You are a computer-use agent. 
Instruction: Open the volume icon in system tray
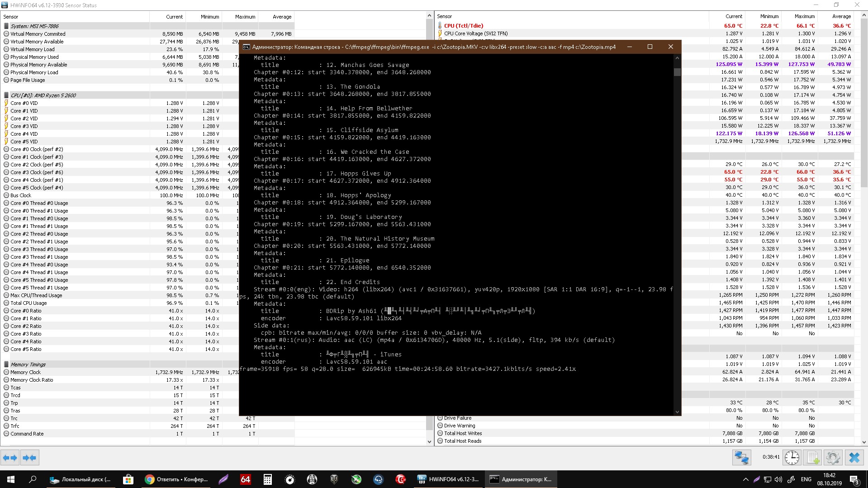coord(778,479)
